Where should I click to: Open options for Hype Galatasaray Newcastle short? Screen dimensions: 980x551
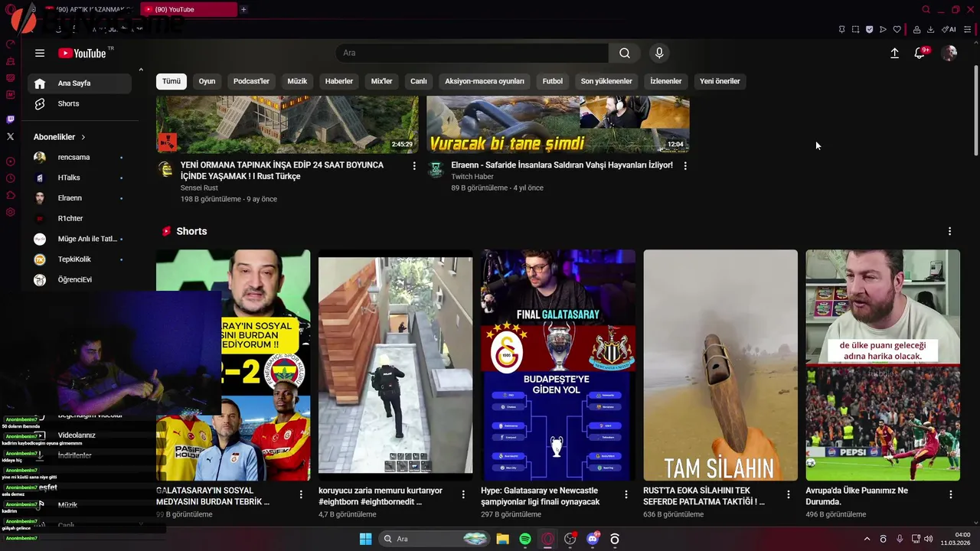pyautogui.click(x=626, y=494)
